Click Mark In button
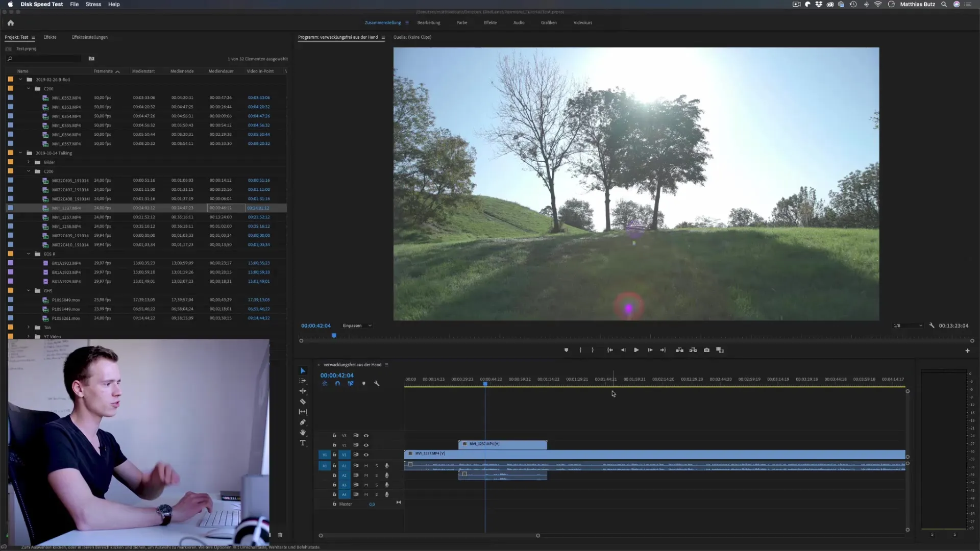 [580, 350]
